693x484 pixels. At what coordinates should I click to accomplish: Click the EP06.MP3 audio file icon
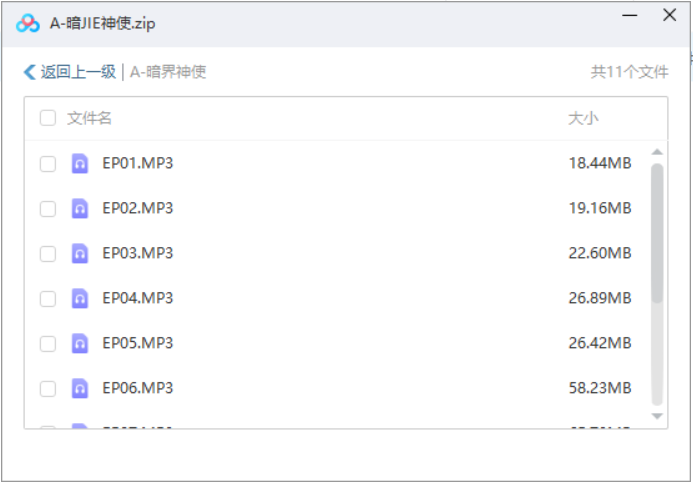80,388
